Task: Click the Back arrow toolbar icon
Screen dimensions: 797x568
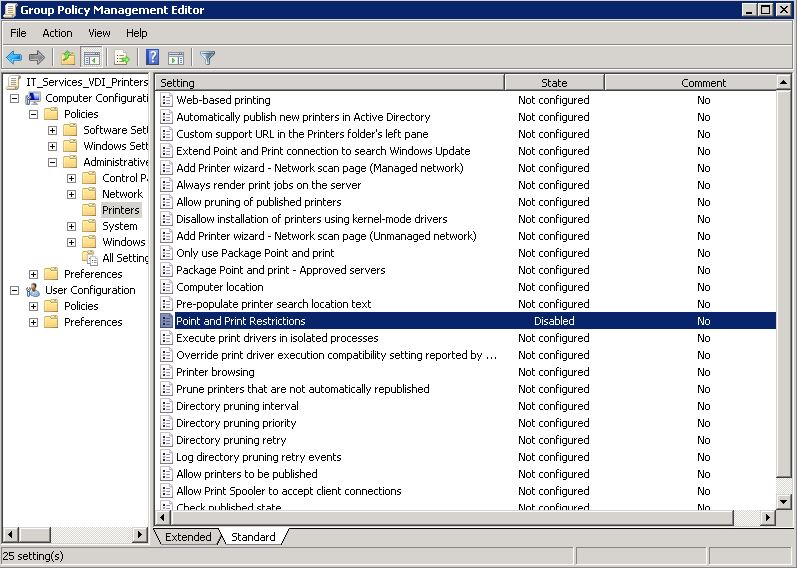Action: coord(14,58)
